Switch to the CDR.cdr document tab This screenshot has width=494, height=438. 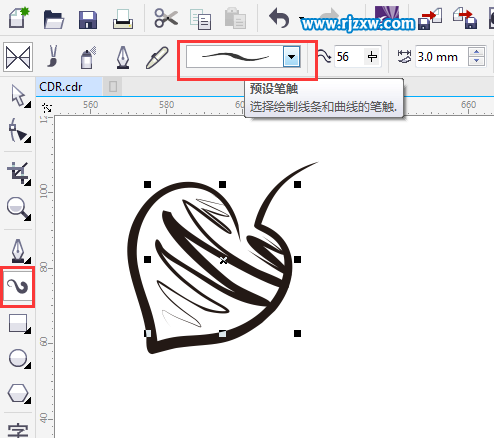pyautogui.click(x=69, y=87)
